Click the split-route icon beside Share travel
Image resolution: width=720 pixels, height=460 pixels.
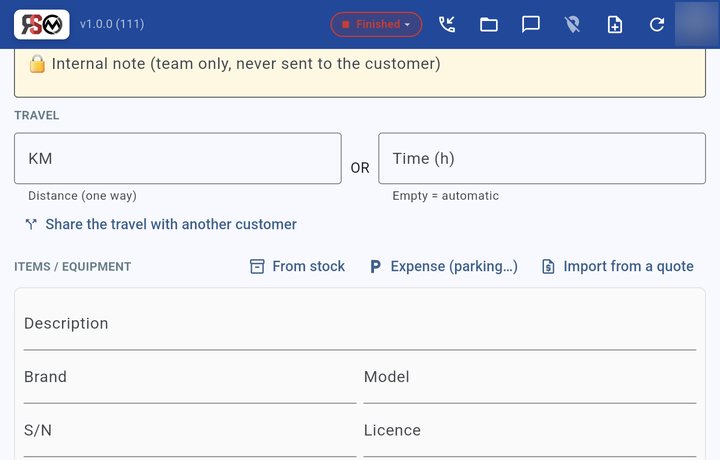point(31,224)
